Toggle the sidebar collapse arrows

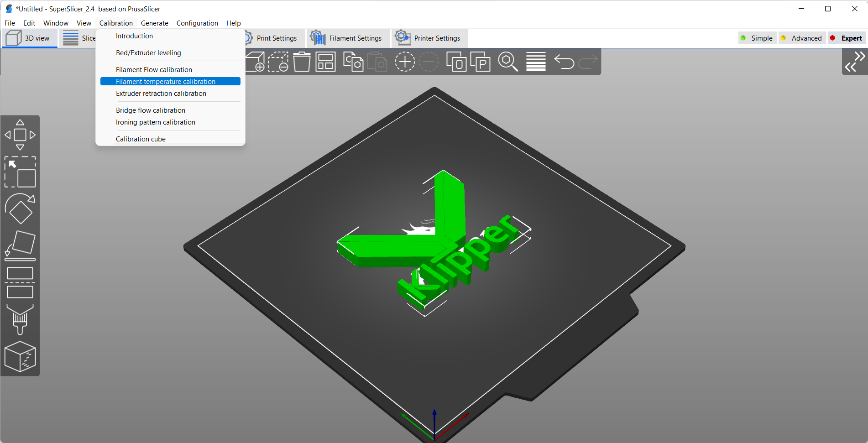[x=855, y=62]
